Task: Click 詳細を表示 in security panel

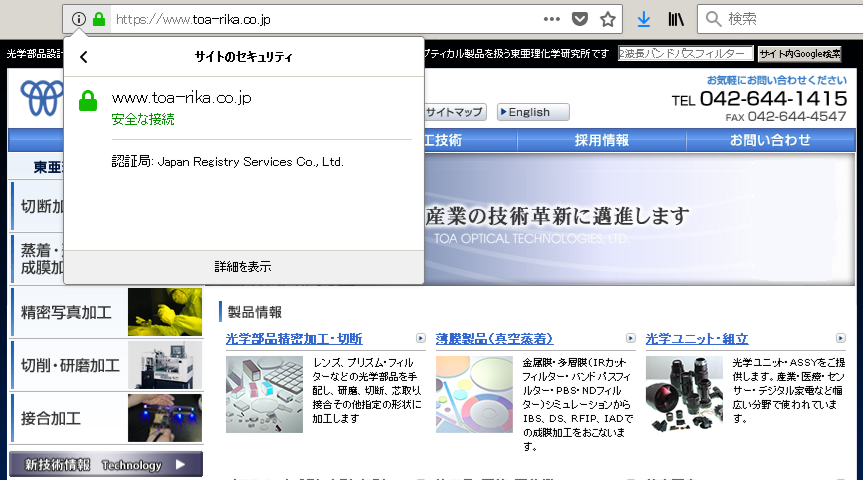Action: pos(243,267)
